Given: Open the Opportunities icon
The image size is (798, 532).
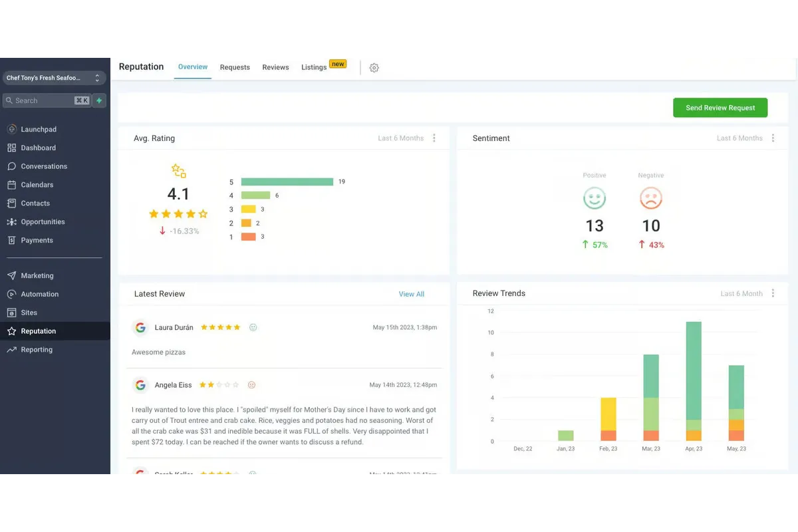Looking at the screenshot, I should pyautogui.click(x=12, y=222).
